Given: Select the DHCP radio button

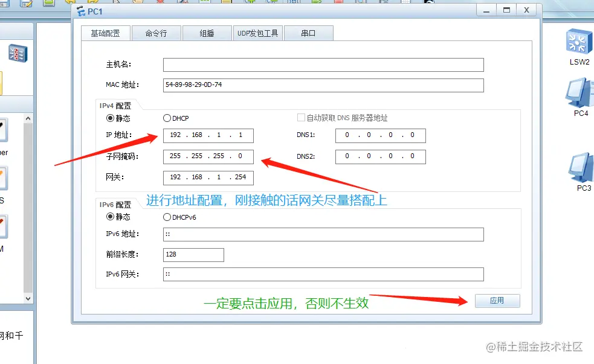Looking at the screenshot, I should [x=167, y=118].
